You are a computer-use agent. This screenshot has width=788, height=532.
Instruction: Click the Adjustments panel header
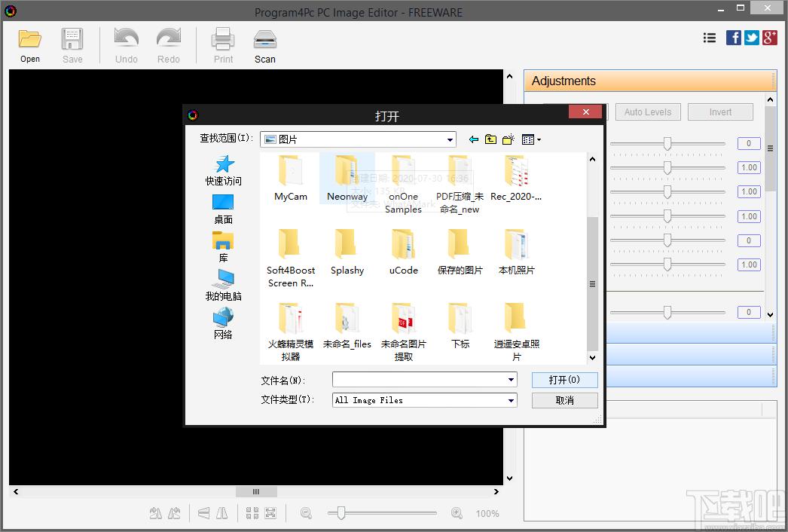pyautogui.click(x=650, y=81)
